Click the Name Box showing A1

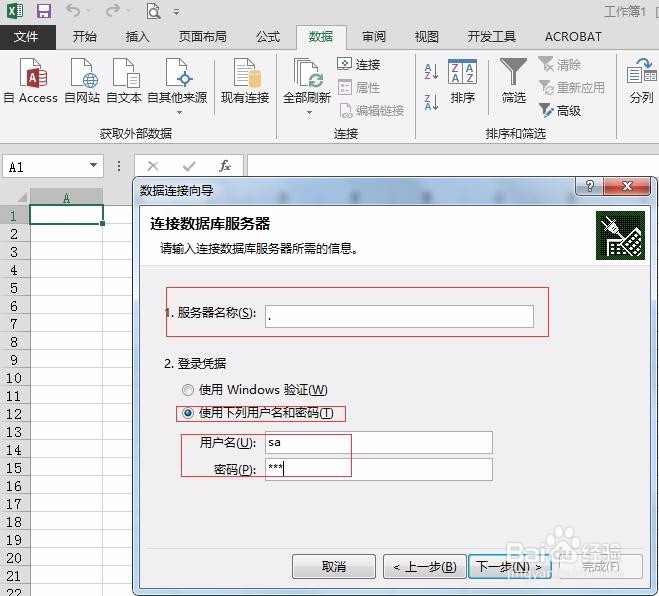tap(45, 166)
